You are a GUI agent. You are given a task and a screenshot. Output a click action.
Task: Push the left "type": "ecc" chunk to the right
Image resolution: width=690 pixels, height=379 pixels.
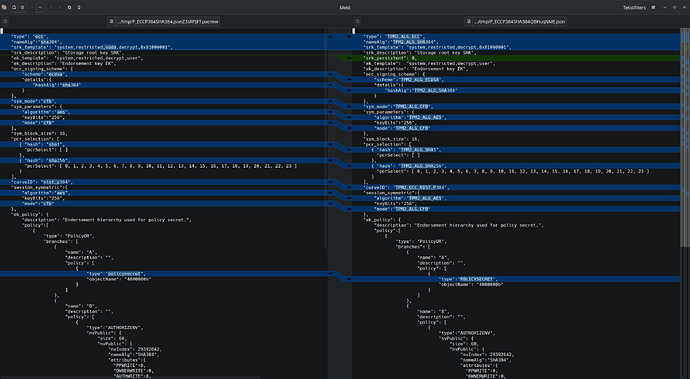pyautogui.click(x=330, y=37)
